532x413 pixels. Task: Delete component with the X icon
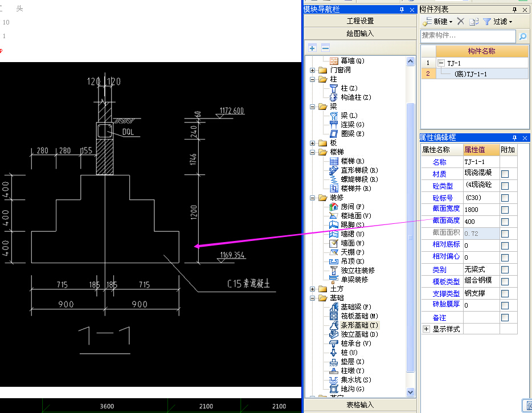point(460,22)
